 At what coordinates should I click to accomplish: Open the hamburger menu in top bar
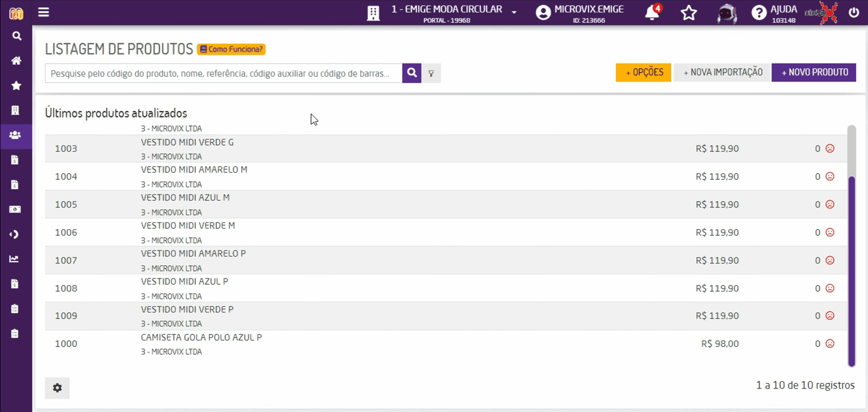pos(43,12)
